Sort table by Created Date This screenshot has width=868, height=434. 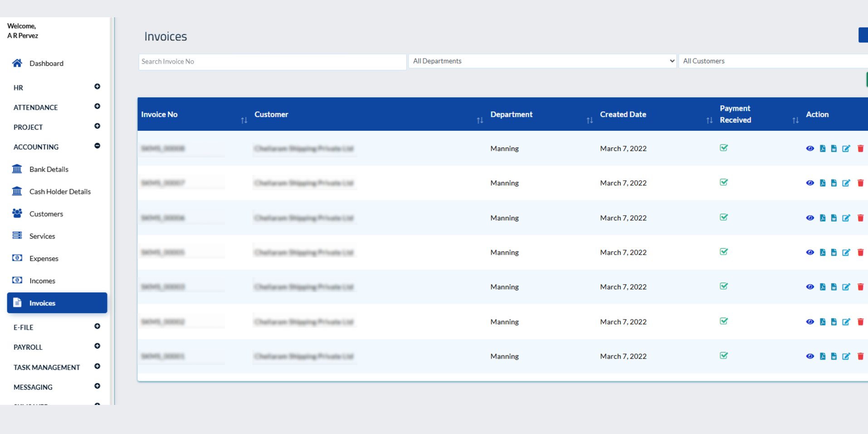click(709, 120)
